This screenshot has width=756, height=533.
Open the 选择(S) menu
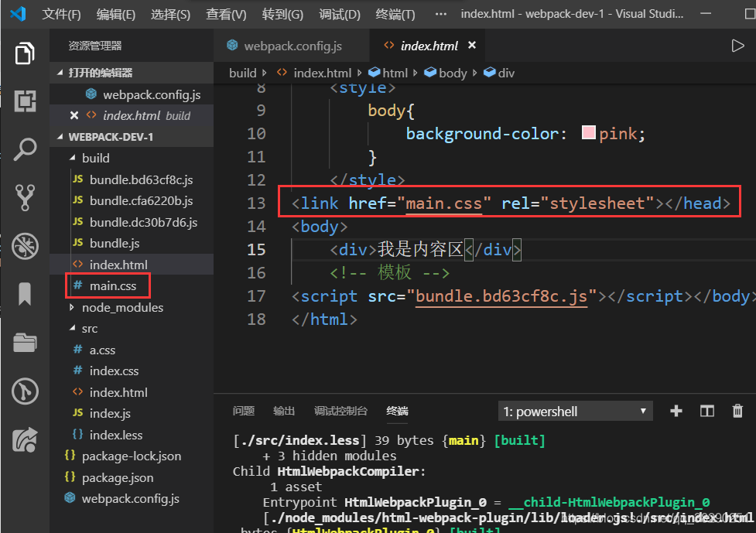click(x=171, y=14)
